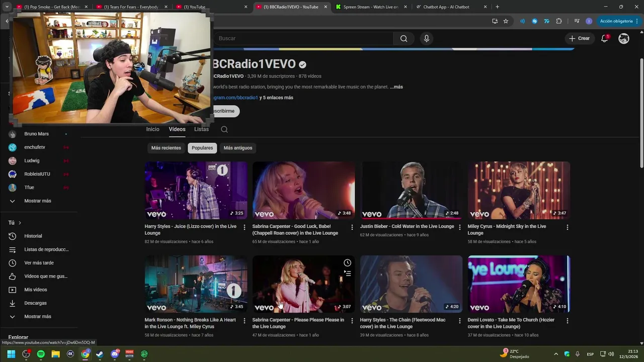Play Demi Lovato Take Me To Church thumbnail
This screenshot has width=644, height=362.
(519, 284)
